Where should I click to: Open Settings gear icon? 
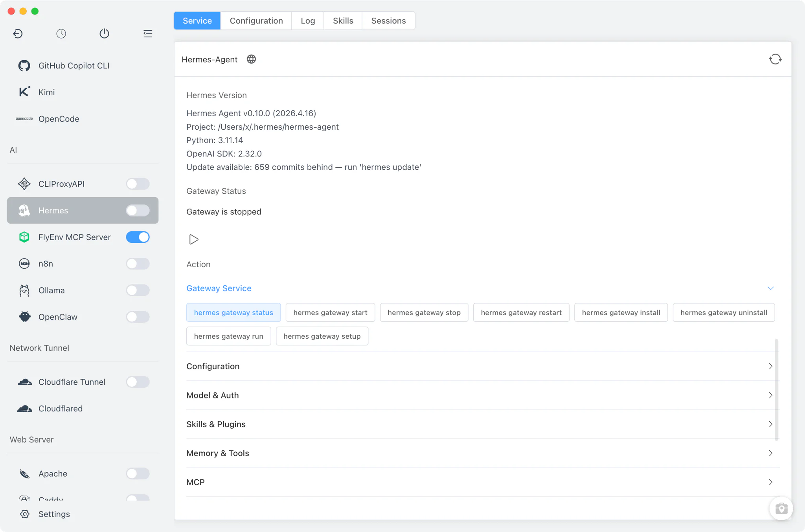tap(25, 514)
